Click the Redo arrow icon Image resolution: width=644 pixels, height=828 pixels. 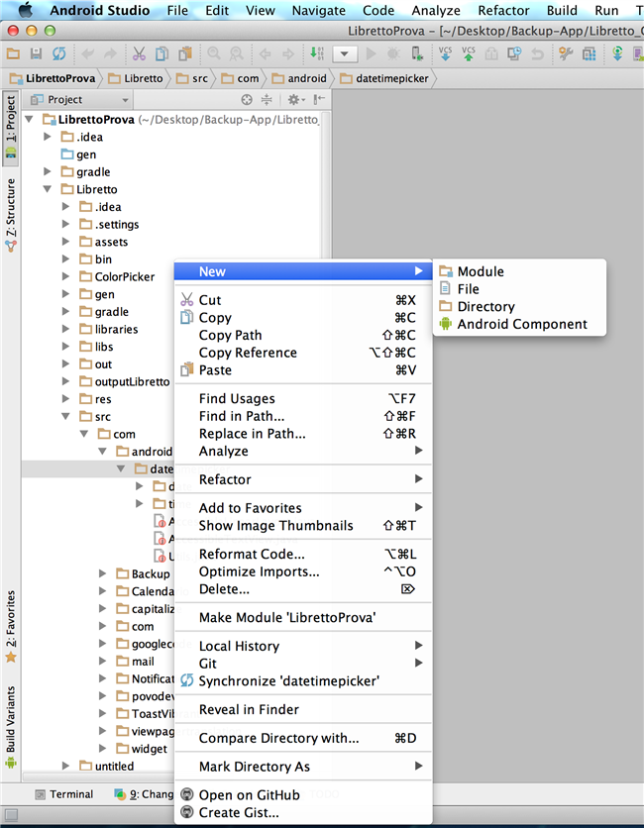tap(110, 53)
